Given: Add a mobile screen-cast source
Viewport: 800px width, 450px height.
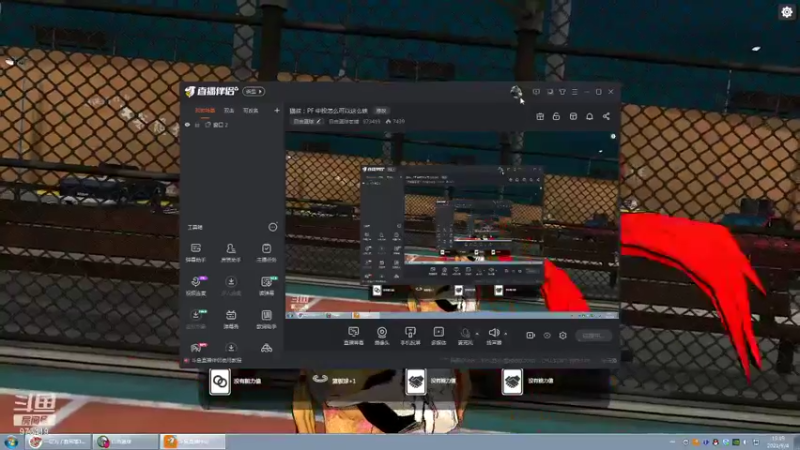Looking at the screenshot, I should coord(410,336).
